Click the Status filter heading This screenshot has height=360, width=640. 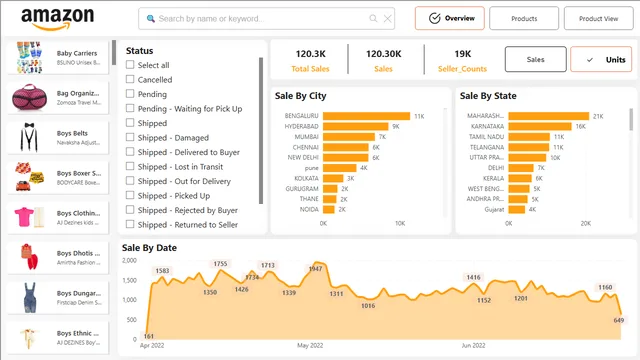tap(139, 51)
